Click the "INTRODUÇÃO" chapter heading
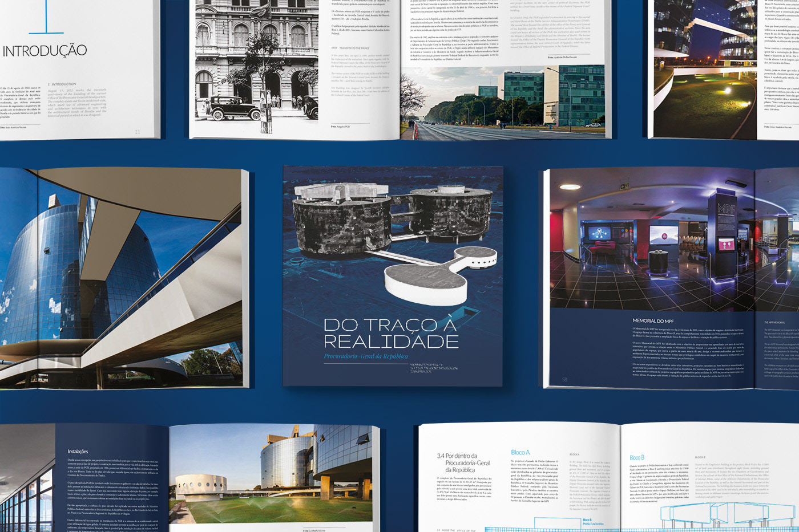This screenshot has height=532, width=799. [45, 51]
